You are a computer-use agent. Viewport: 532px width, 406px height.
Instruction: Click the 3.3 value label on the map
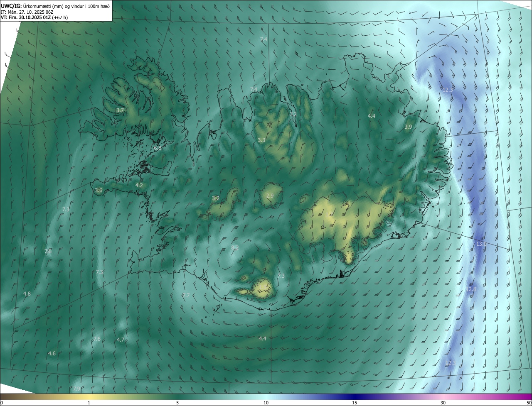pos(261,140)
